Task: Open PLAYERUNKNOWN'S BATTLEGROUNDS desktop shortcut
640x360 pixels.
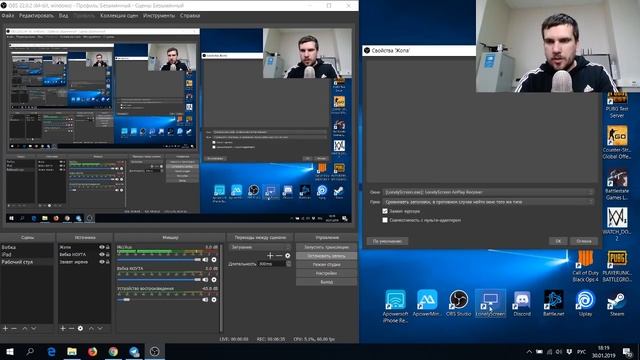Action: pos(617,267)
